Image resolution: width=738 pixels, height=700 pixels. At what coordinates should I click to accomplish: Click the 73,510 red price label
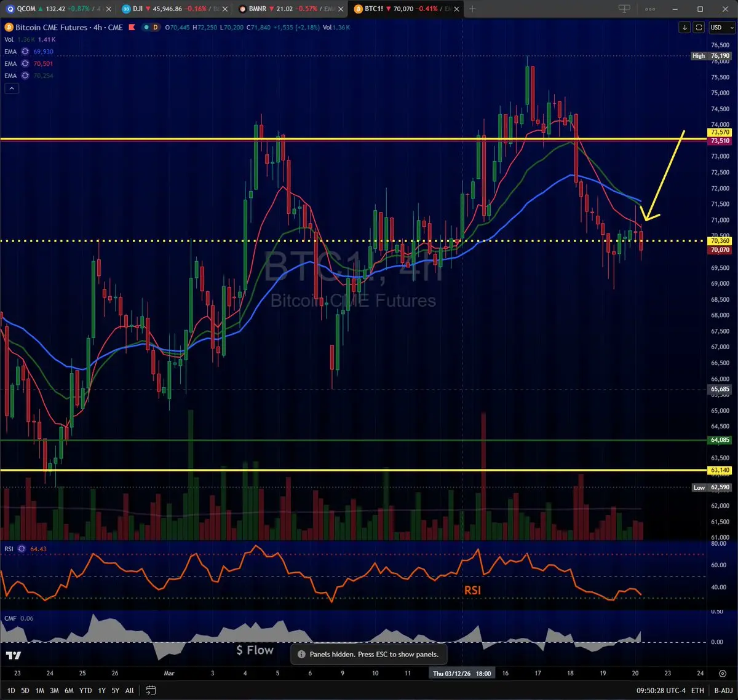(720, 141)
